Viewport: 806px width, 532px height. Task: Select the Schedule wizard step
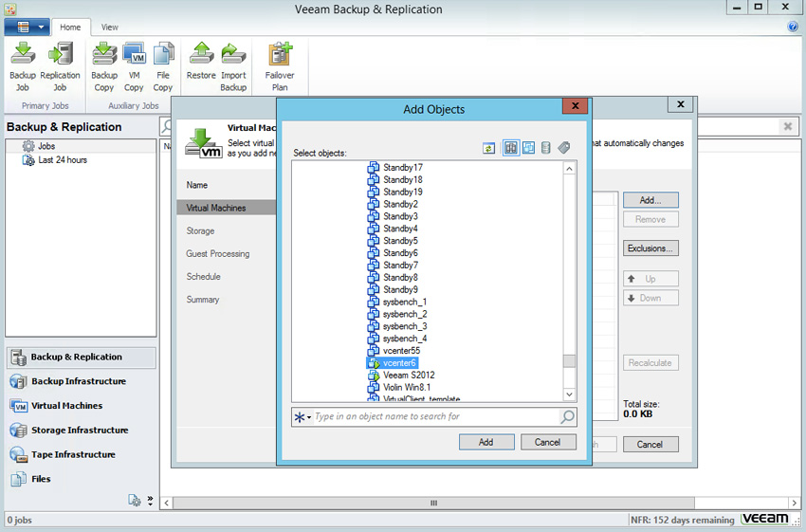coord(204,277)
